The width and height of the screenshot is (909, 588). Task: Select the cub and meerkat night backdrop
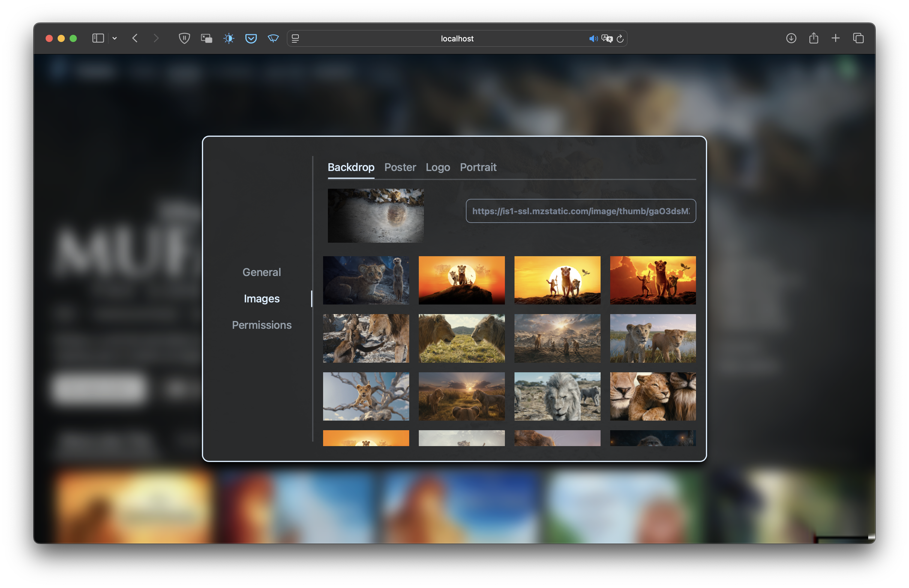pos(366,280)
